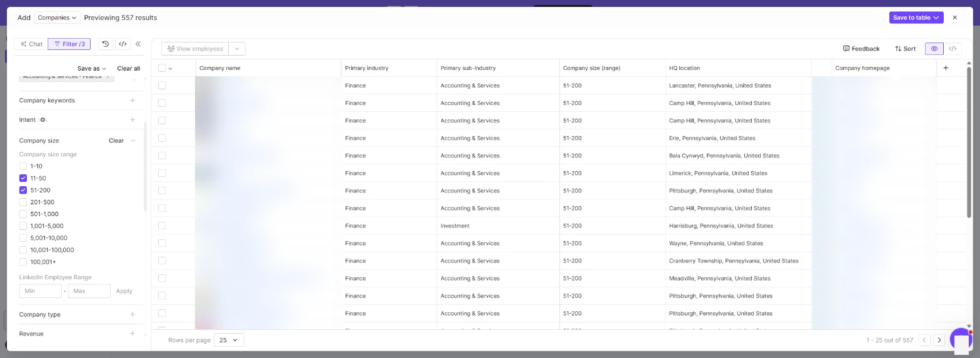Check the 1-10 company size
The width and height of the screenshot is (980, 358).
pyautogui.click(x=23, y=166)
